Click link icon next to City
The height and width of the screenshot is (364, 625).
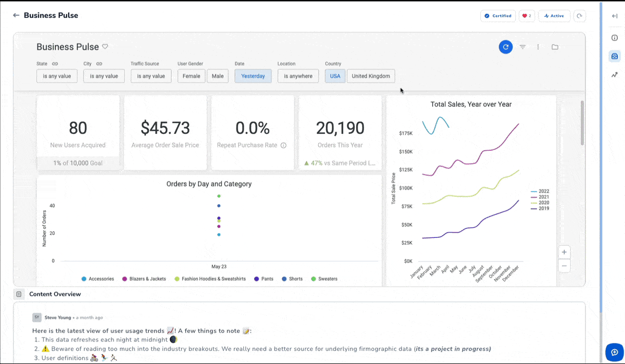tap(99, 64)
